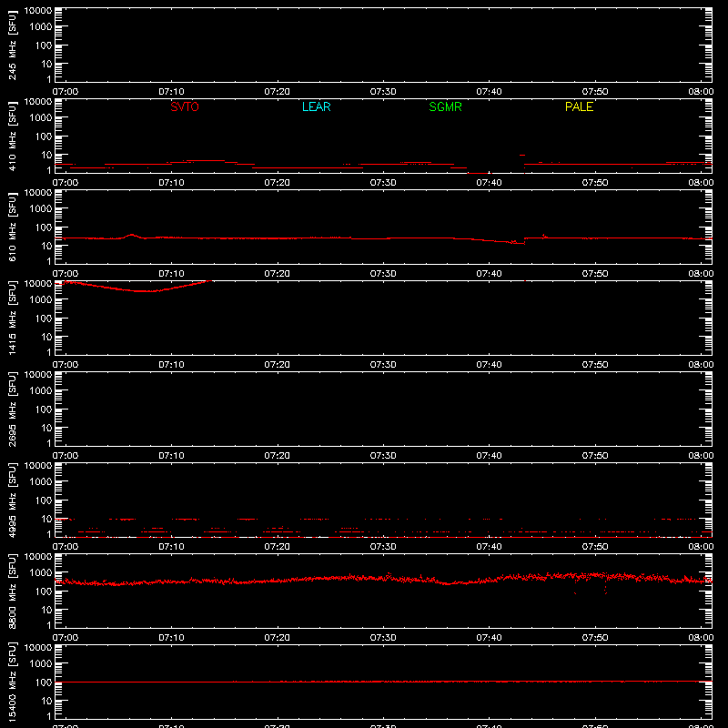Click the 10 tick of the 610 MHz plot
This screenshot has width=728, height=728.
[x=47, y=246]
